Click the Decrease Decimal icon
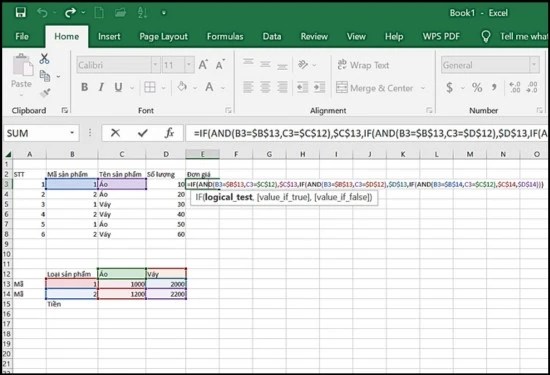This screenshot has height=375, width=550. (x=532, y=87)
